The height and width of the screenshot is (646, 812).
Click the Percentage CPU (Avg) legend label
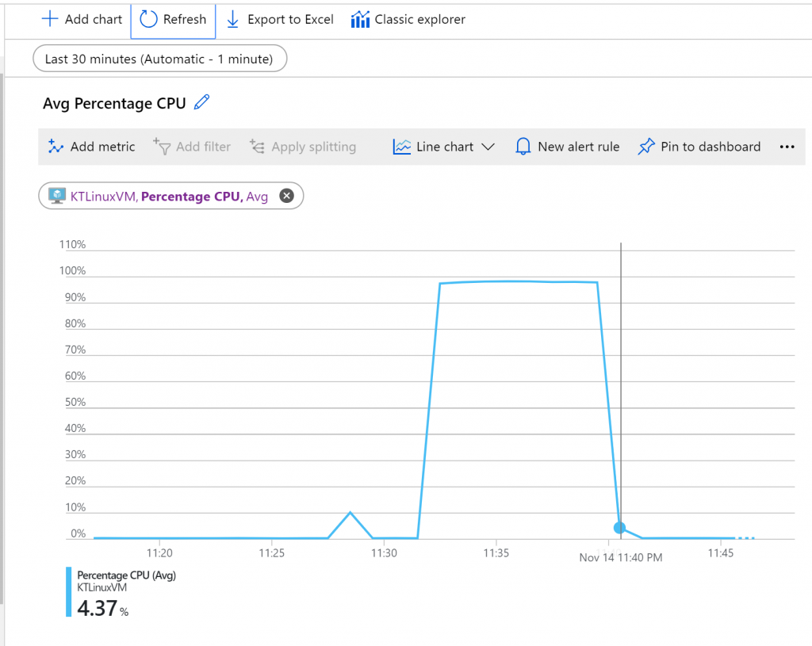point(126,575)
